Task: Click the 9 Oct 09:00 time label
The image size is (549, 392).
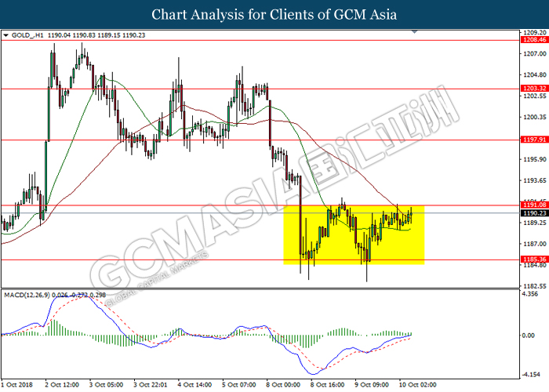Action: coord(371,385)
